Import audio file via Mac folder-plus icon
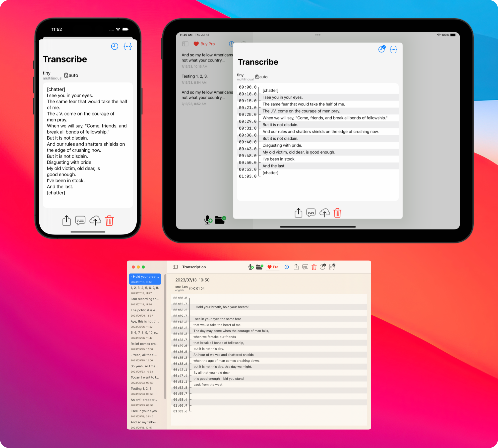 (259, 267)
